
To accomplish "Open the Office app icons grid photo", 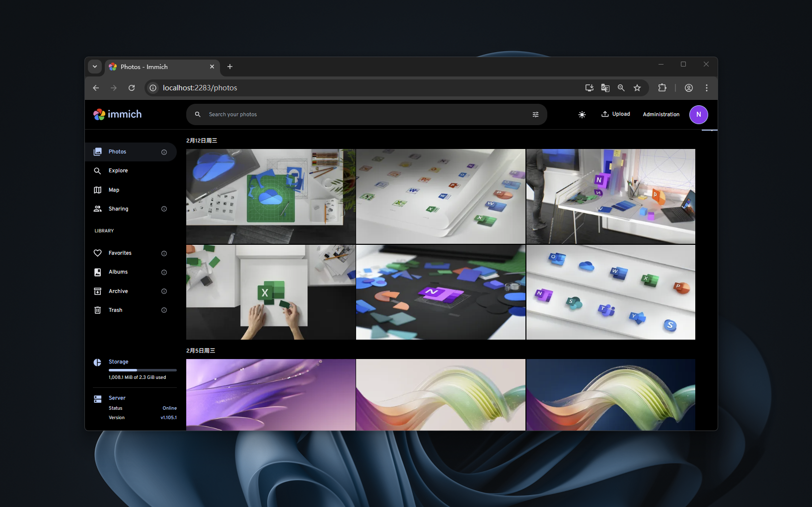I will tap(610, 292).
